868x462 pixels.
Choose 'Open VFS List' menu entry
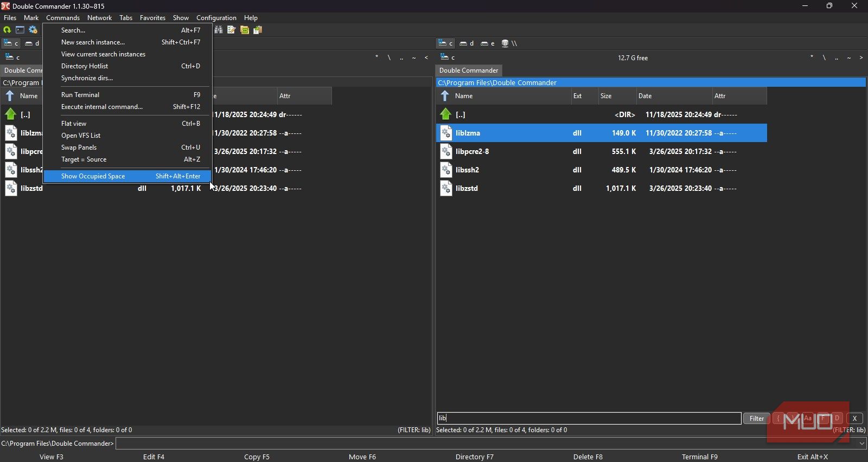point(127,136)
